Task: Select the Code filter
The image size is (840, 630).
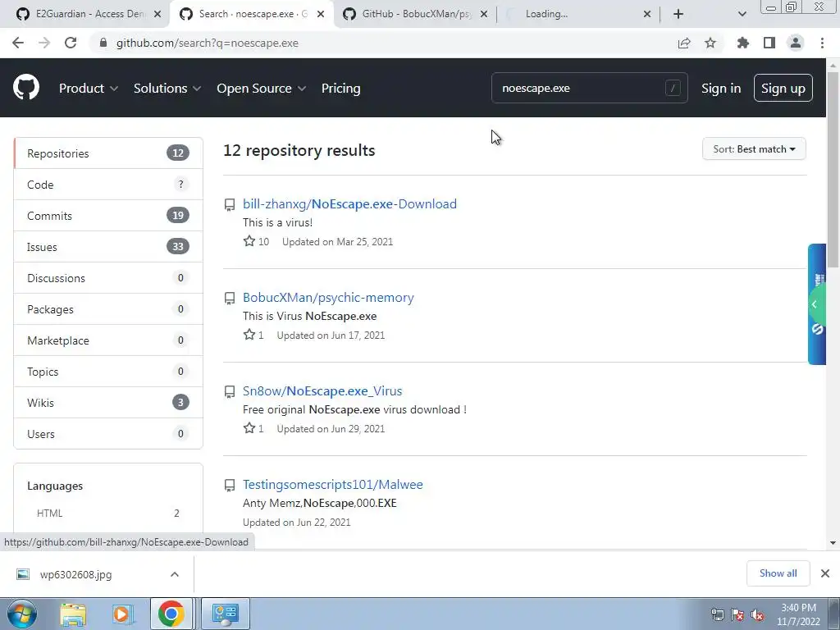Action: click(x=108, y=185)
